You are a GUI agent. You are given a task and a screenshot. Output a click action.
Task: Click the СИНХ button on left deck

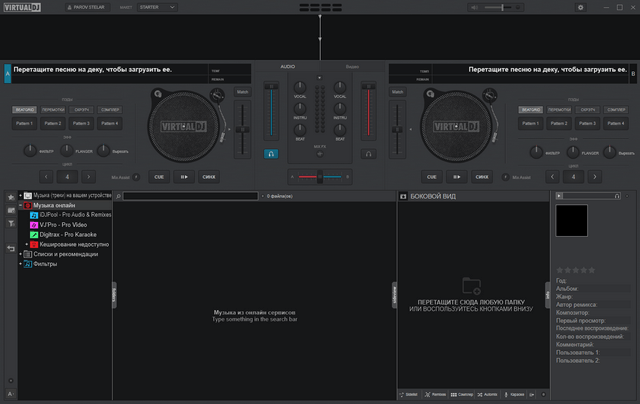point(209,175)
